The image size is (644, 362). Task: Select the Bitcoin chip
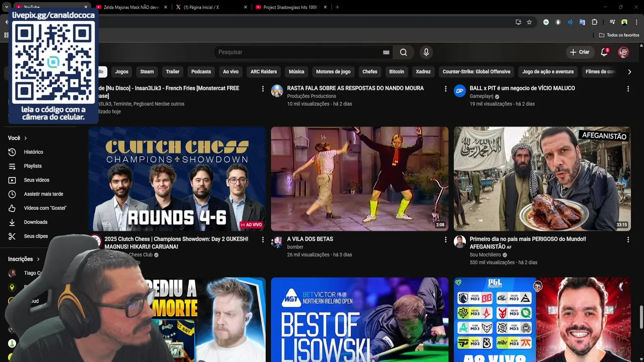pyautogui.click(x=396, y=72)
